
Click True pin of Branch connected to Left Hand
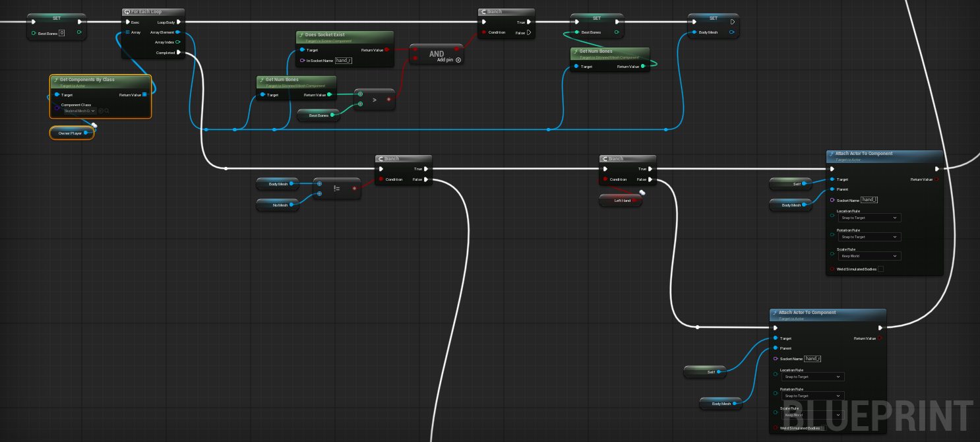(652, 168)
